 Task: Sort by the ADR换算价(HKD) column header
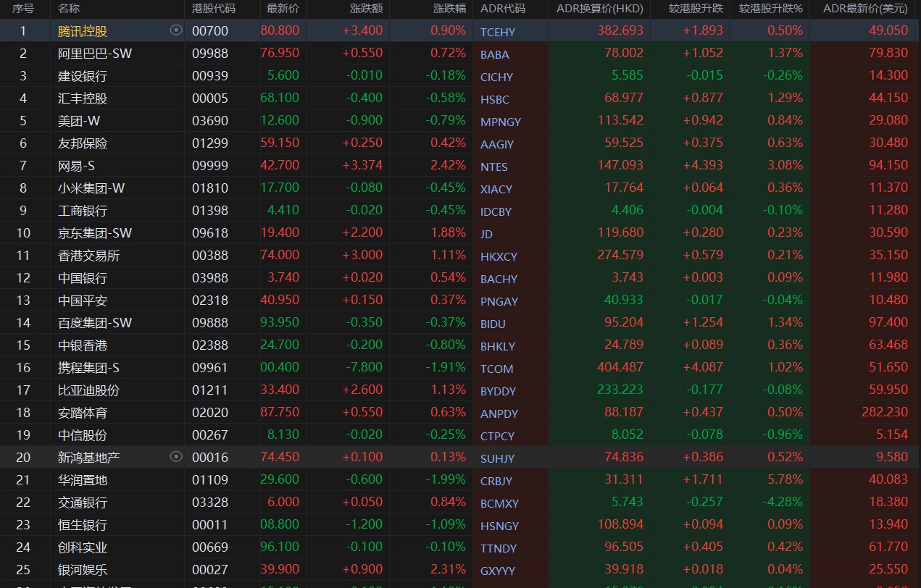(x=599, y=9)
